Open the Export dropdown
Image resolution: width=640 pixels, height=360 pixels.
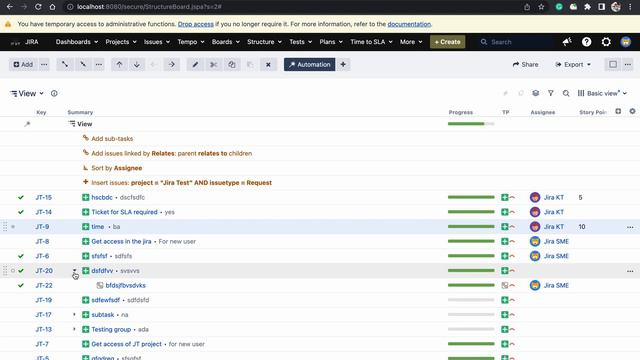573,64
